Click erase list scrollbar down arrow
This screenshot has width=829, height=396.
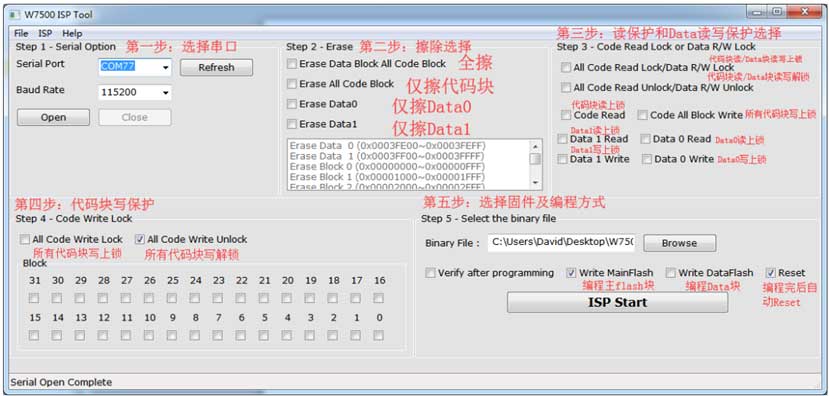coord(536,182)
